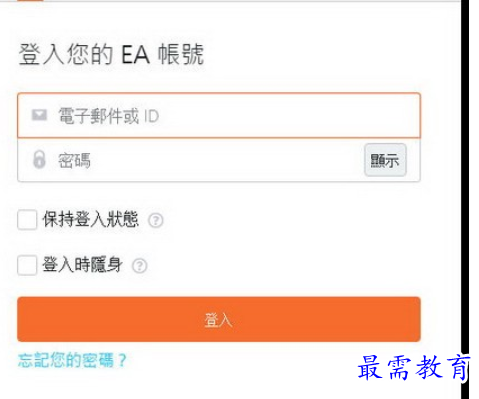Enable the 保持登入狀態 checkbox
Image resolution: width=479 pixels, height=399 pixels.
pos(27,220)
